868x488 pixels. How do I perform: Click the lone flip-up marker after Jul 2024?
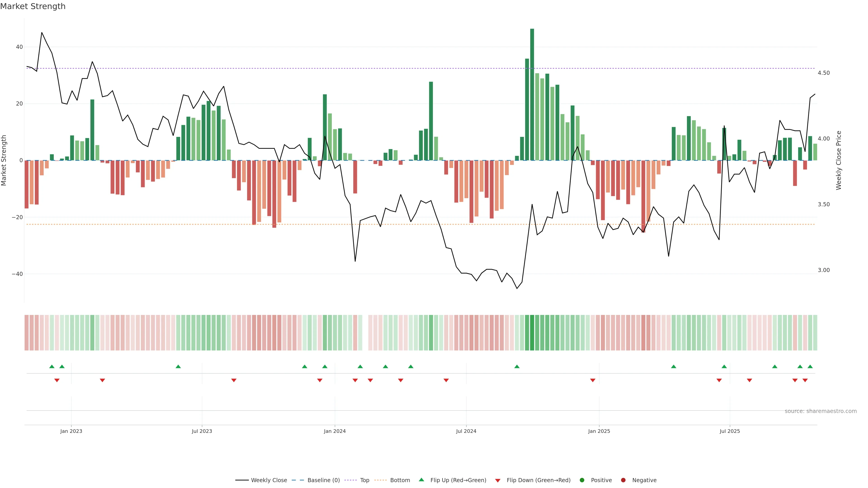tap(517, 366)
